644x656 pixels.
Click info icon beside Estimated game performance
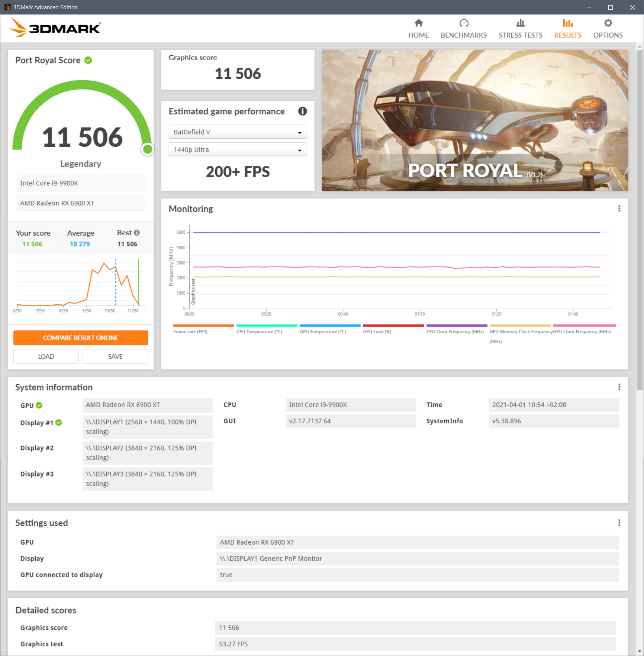(x=303, y=111)
